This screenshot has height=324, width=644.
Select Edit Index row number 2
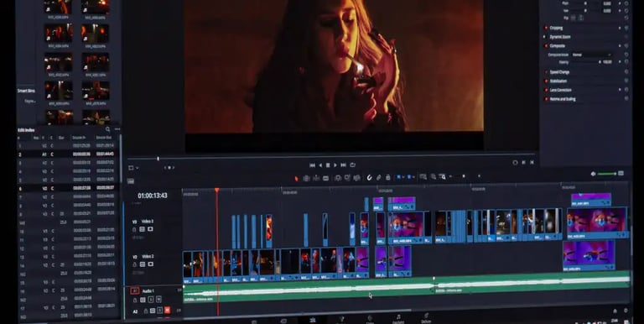pyautogui.click(x=68, y=154)
